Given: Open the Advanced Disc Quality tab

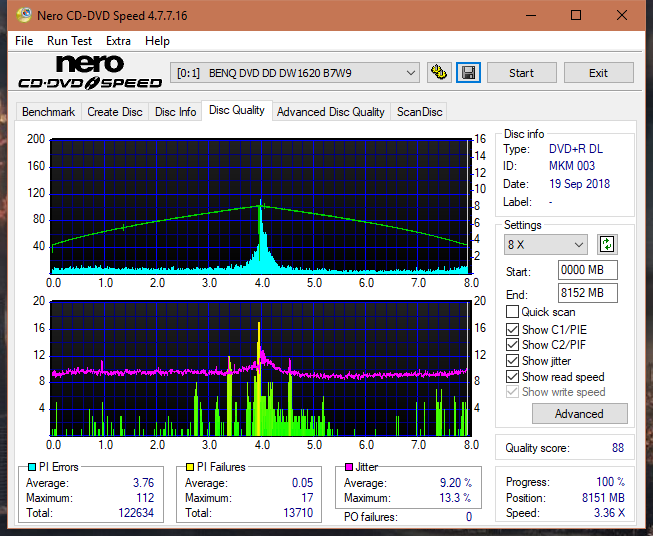Looking at the screenshot, I should tap(331, 112).
